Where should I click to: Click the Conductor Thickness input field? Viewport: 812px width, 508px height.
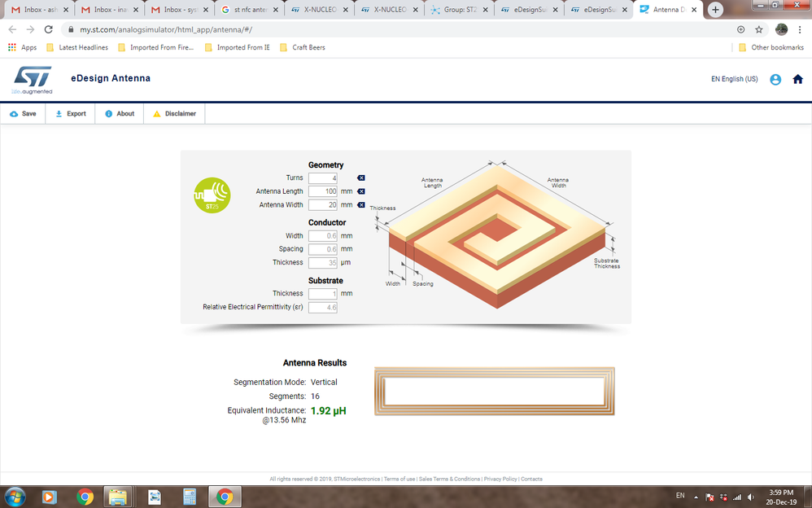coord(323,263)
